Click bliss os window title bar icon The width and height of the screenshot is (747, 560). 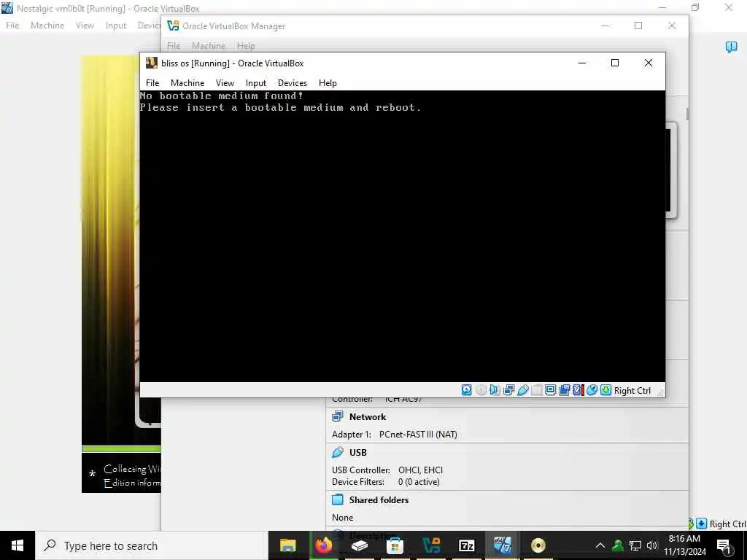[152, 63]
